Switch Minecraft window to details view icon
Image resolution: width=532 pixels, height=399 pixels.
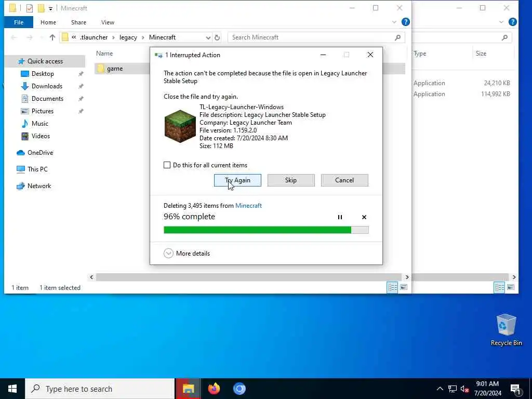(x=393, y=287)
